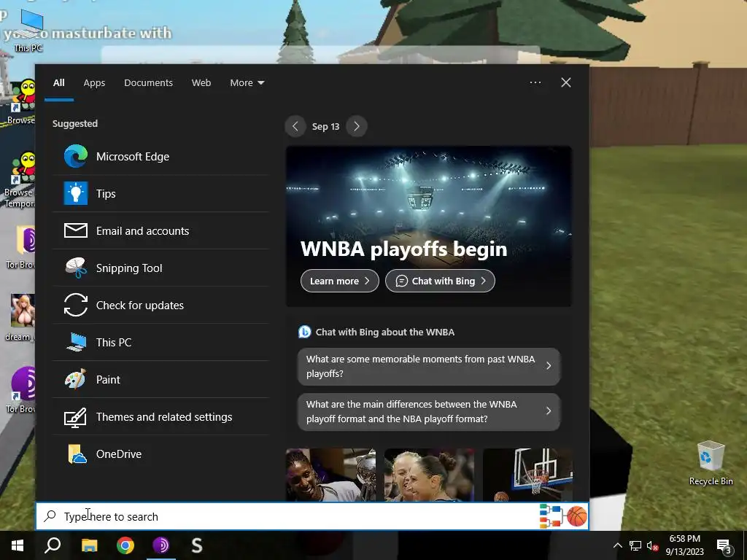747x560 pixels.
Task: Click the Check for updates icon
Action: point(76,306)
